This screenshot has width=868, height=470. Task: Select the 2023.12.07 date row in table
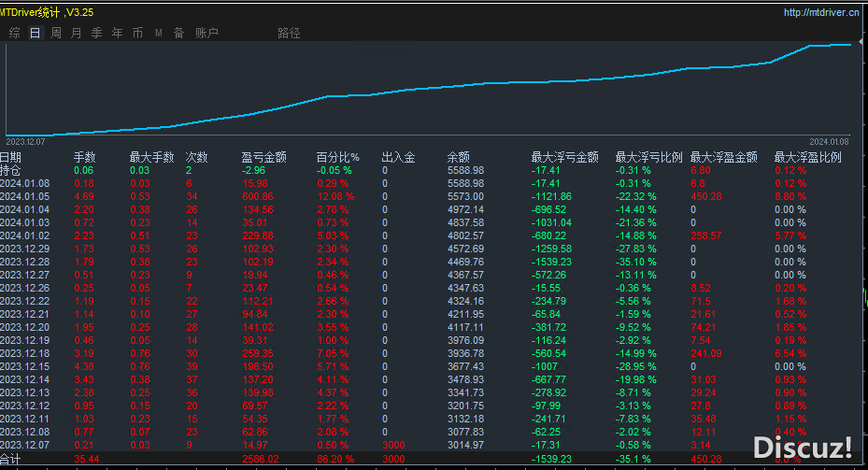click(25, 446)
